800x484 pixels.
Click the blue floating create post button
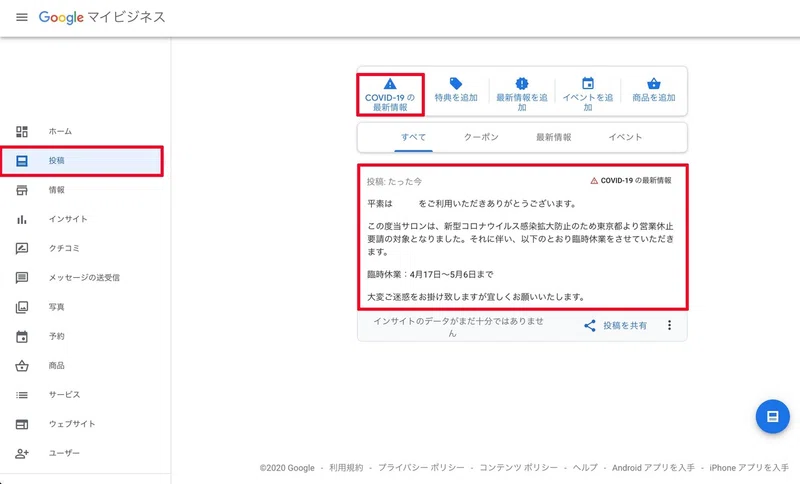click(772, 416)
